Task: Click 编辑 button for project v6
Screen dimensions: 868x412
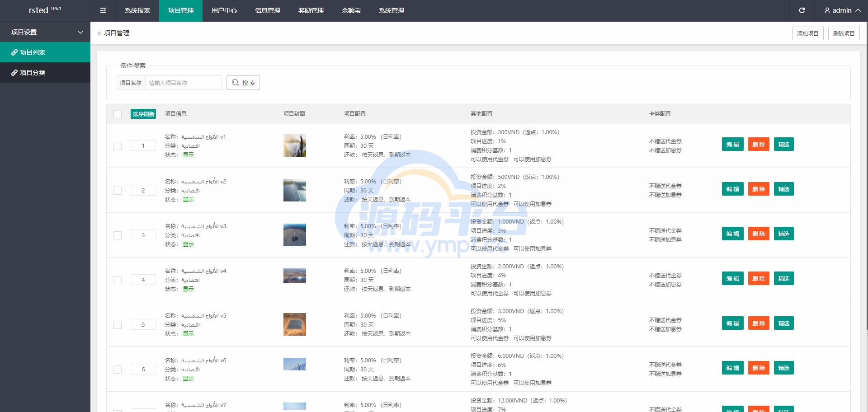Action: (733, 368)
